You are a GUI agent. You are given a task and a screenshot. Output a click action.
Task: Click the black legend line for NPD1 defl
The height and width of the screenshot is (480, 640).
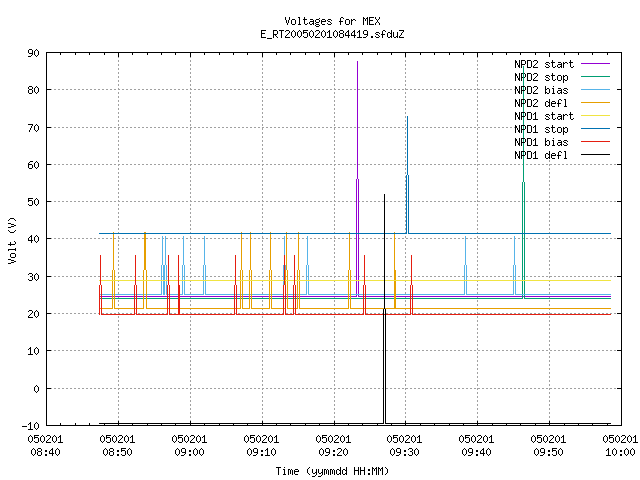point(596,155)
